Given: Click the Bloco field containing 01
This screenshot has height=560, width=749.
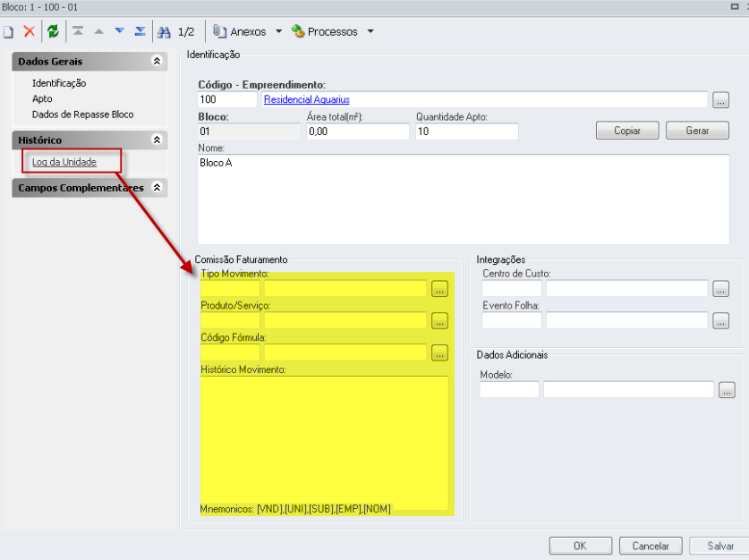Looking at the screenshot, I should tap(249, 132).
